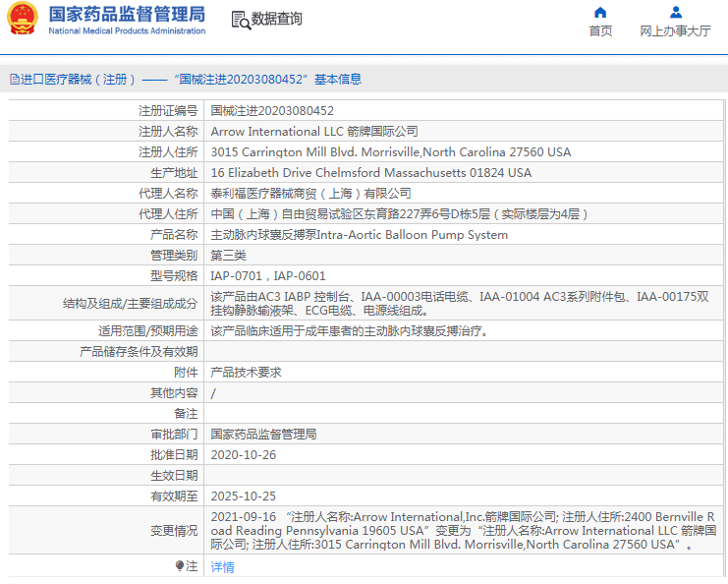Viewport: 728px width, 584px height.
Task: Click the 国家药品监督管理局 site title
Action: (127, 14)
